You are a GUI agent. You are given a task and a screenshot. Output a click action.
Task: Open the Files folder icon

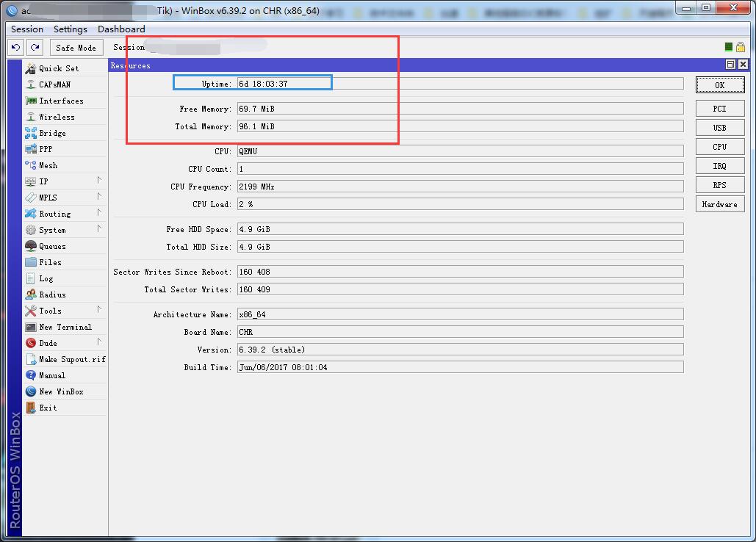click(31, 262)
